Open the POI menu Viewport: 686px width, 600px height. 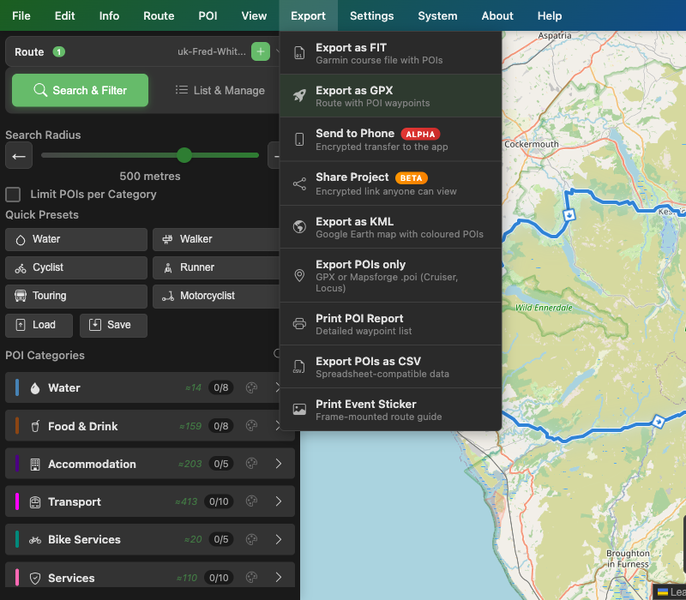[208, 16]
